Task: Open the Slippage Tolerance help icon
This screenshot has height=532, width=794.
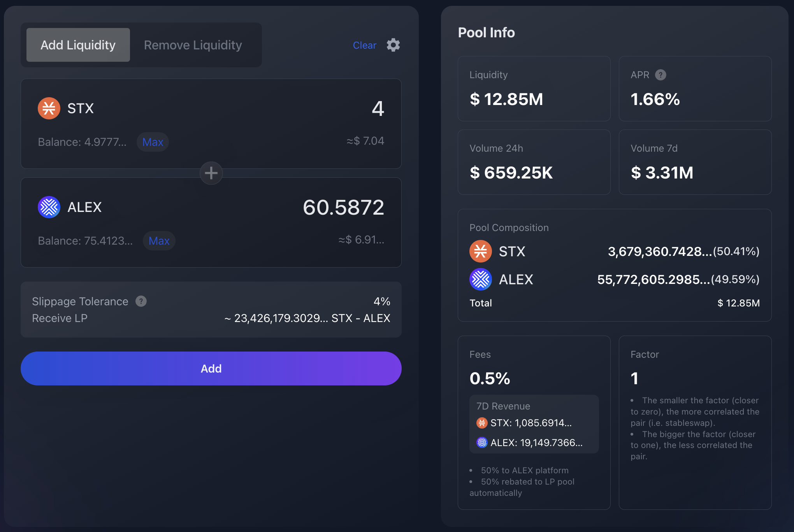Action: pyautogui.click(x=141, y=301)
